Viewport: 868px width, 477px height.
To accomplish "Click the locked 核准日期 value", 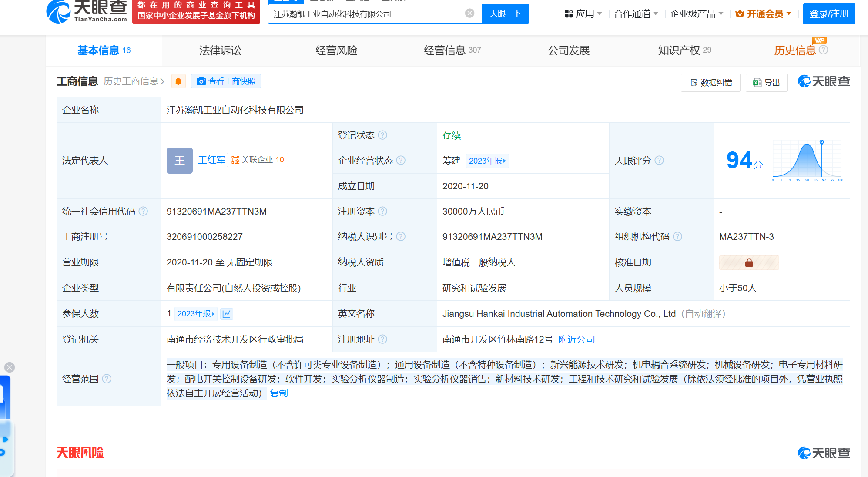I will click(749, 262).
